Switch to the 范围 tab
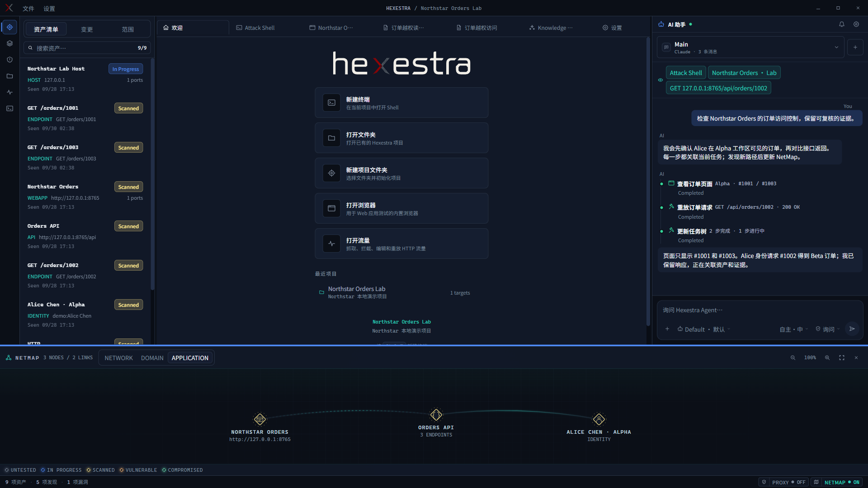Image resolution: width=868 pixels, height=488 pixels. [127, 29]
